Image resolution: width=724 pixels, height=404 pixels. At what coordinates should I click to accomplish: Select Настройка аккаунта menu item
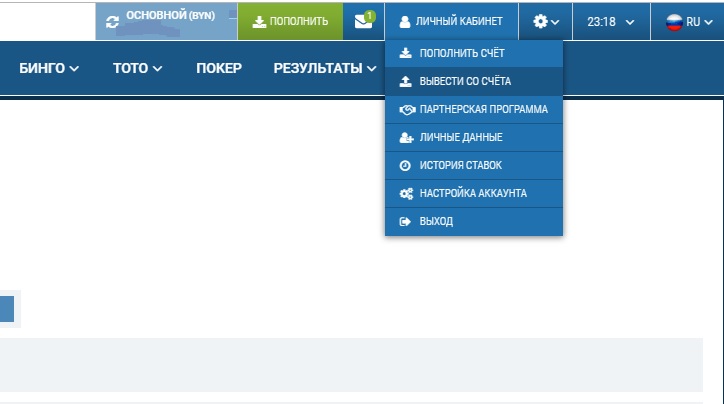tap(472, 193)
